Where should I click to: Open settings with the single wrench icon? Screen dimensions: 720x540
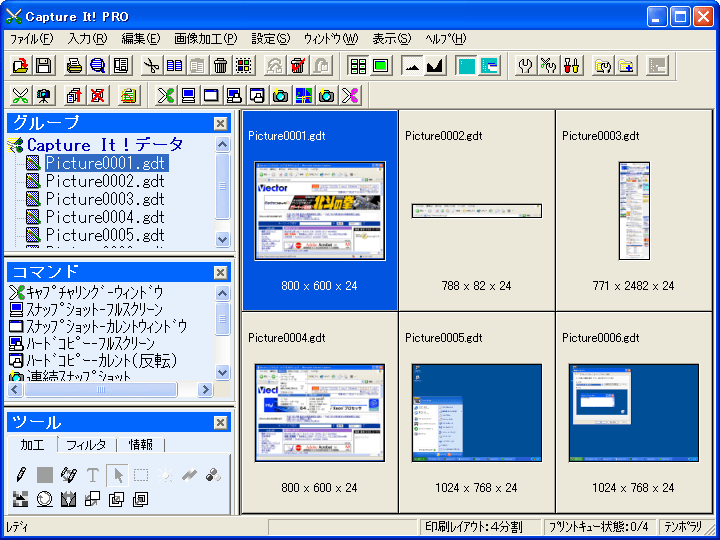(x=525, y=66)
